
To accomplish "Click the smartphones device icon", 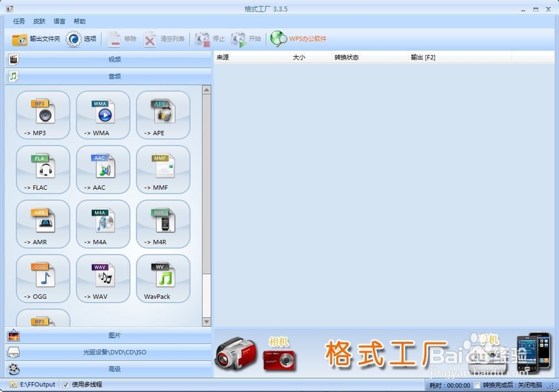I will click(534, 352).
